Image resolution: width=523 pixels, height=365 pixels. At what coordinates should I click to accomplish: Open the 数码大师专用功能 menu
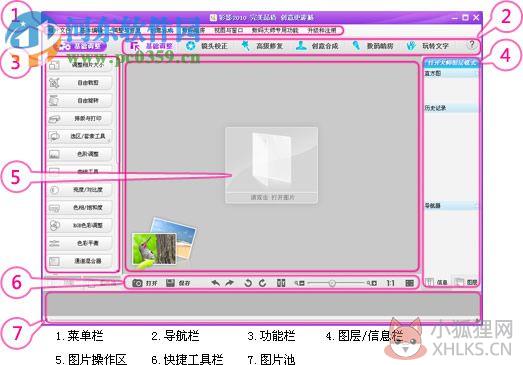click(275, 30)
